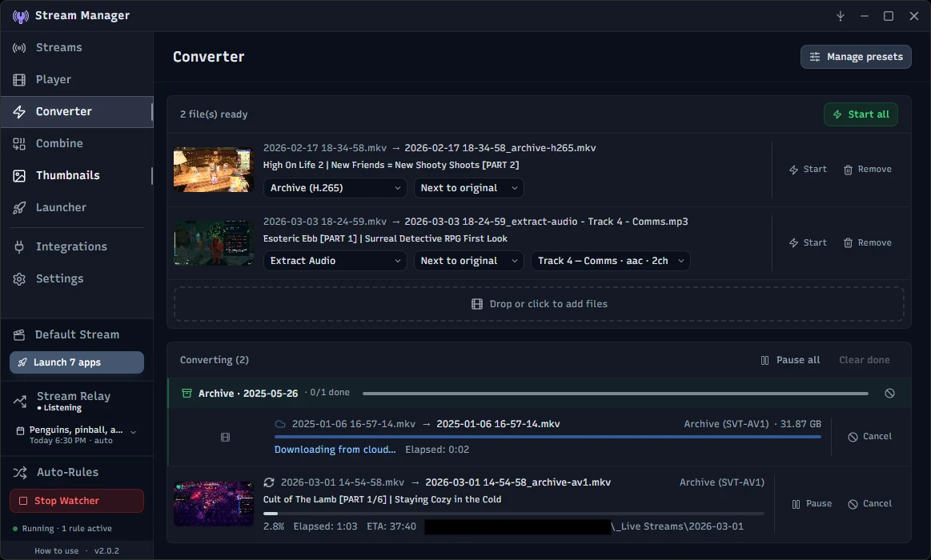
Task: Click the Stream Manager app logo icon
Action: pyautogui.click(x=20, y=16)
